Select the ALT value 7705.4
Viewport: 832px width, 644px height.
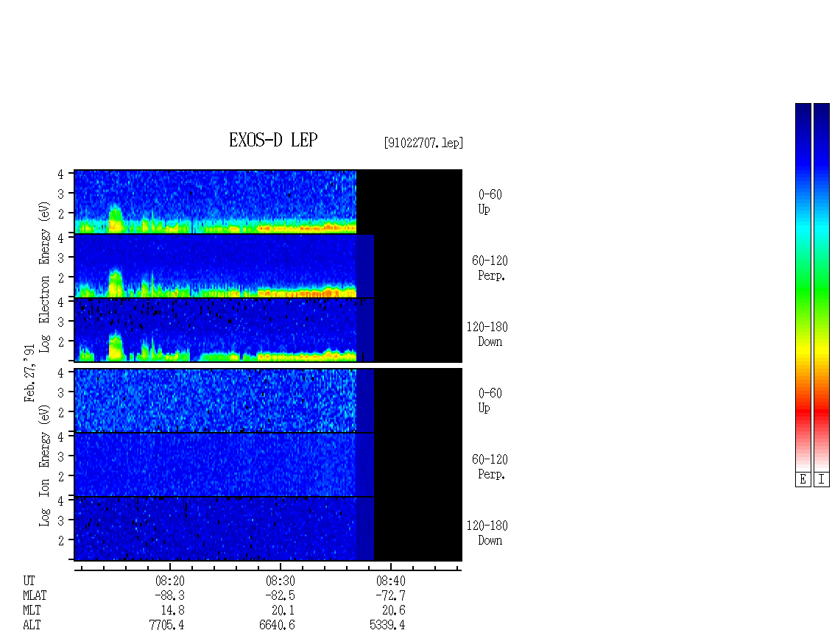click(x=166, y=626)
